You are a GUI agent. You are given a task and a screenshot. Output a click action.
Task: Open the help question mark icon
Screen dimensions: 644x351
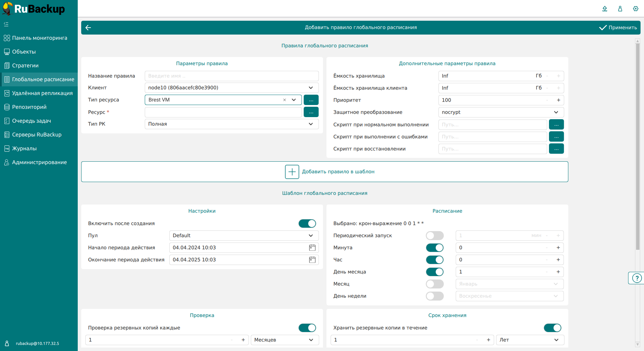click(636, 278)
